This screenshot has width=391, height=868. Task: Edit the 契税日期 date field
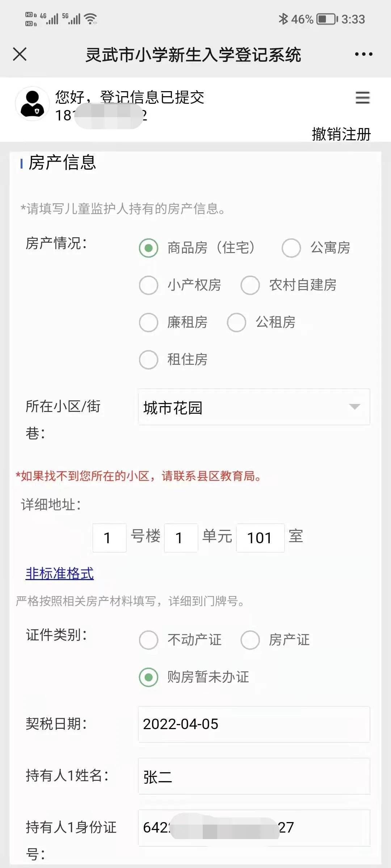[254, 724]
